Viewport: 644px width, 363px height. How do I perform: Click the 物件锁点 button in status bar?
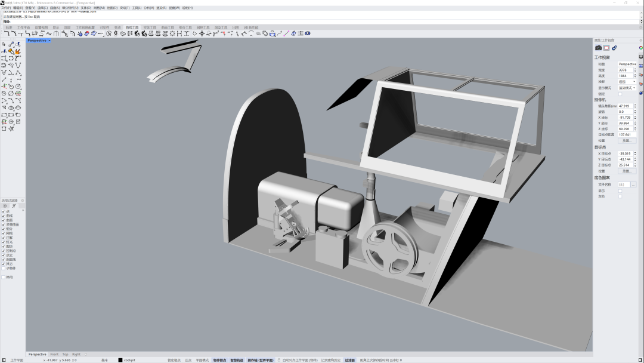[219, 360]
